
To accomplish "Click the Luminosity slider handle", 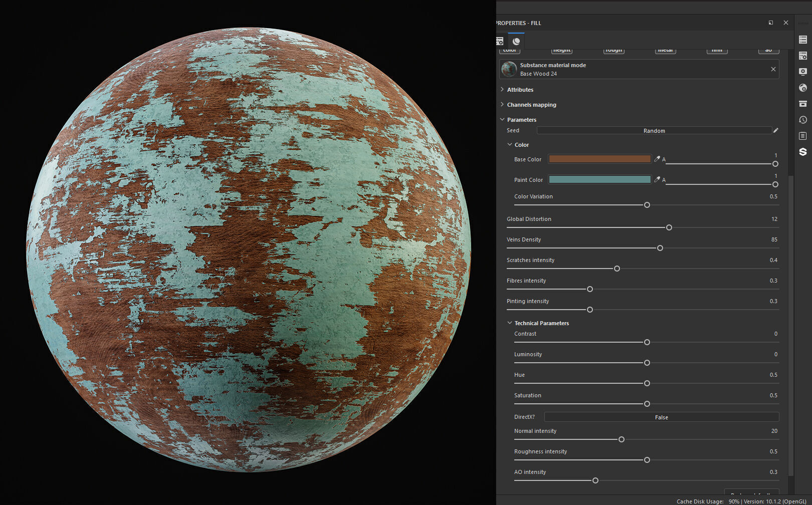I will pos(647,363).
